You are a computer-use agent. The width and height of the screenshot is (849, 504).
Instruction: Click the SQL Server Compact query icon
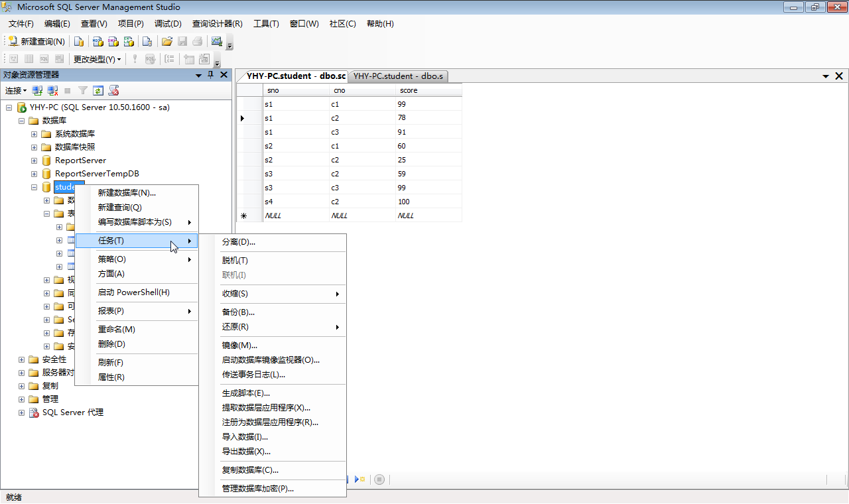148,41
